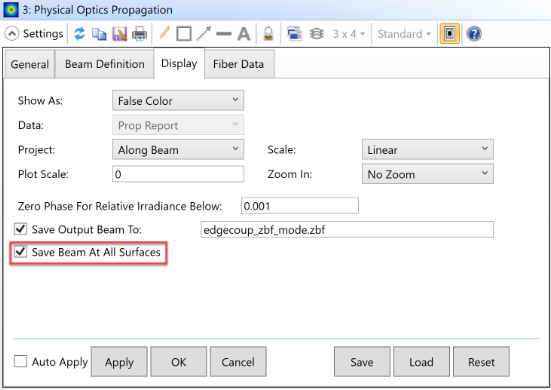
Task: Toggle Save Beam At All Surfaces
Action: 20,252
